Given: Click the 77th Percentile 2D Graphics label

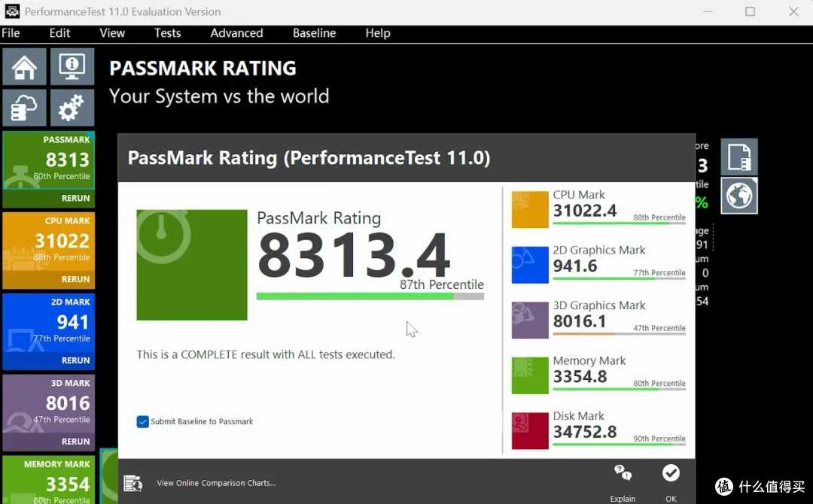Looking at the screenshot, I should click(659, 272).
